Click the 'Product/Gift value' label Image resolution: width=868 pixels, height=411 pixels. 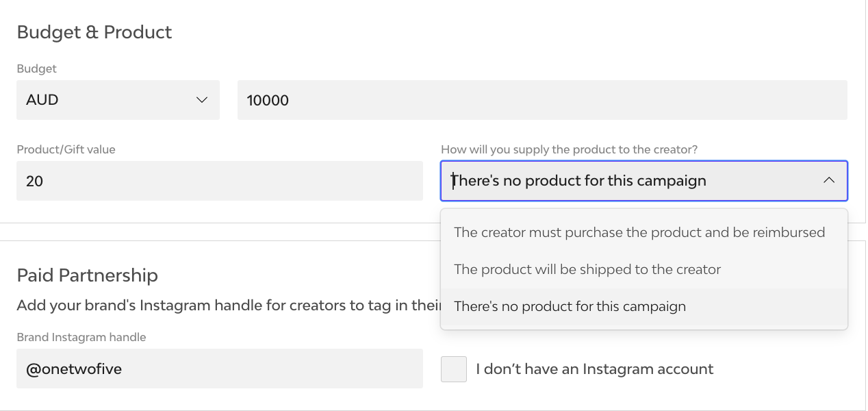click(66, 149)
